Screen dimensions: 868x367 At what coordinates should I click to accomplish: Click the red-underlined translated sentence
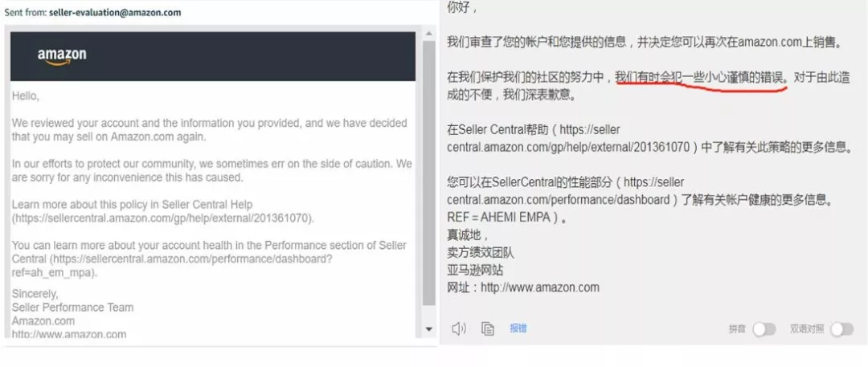click(x=701, y=79)
